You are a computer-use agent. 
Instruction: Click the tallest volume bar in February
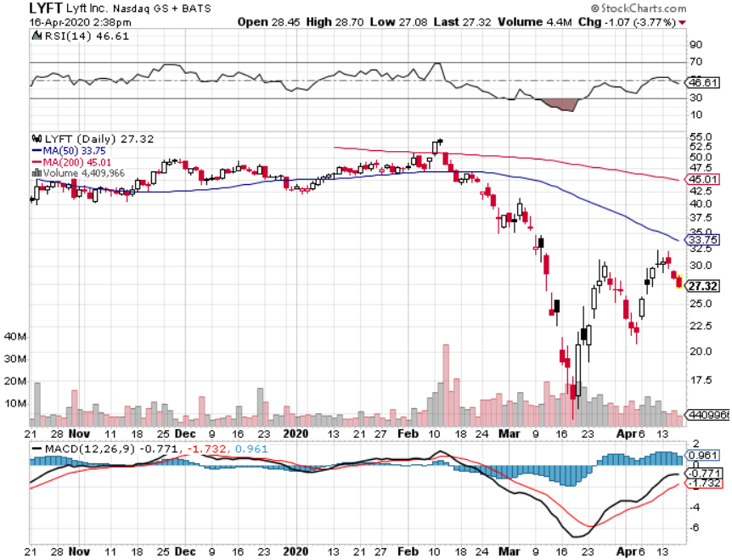(x=446, y=385)
